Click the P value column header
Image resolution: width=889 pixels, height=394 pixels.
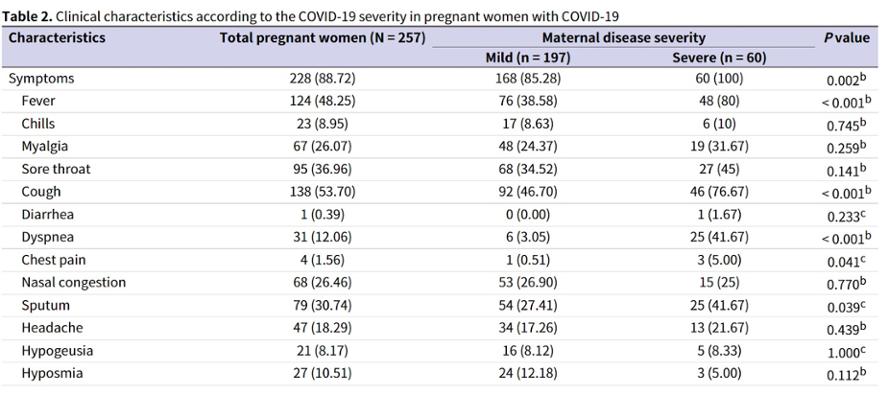tap(847, 38)
